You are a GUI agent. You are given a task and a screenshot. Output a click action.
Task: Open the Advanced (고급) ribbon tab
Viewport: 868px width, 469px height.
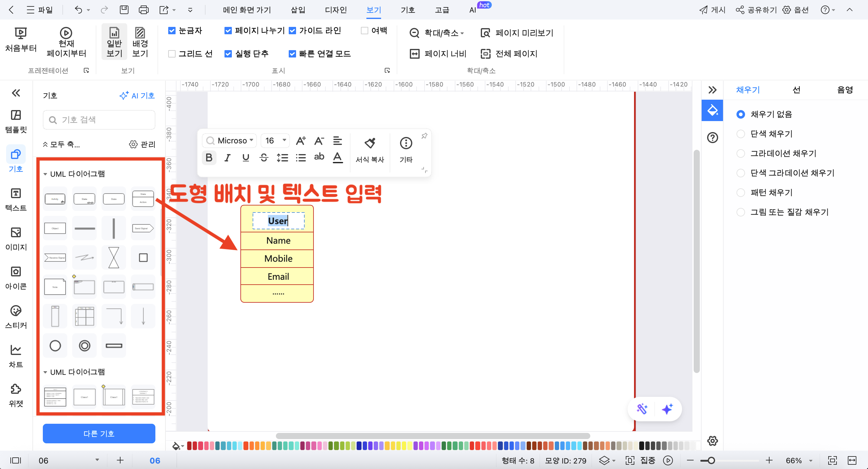click(442, 10)
